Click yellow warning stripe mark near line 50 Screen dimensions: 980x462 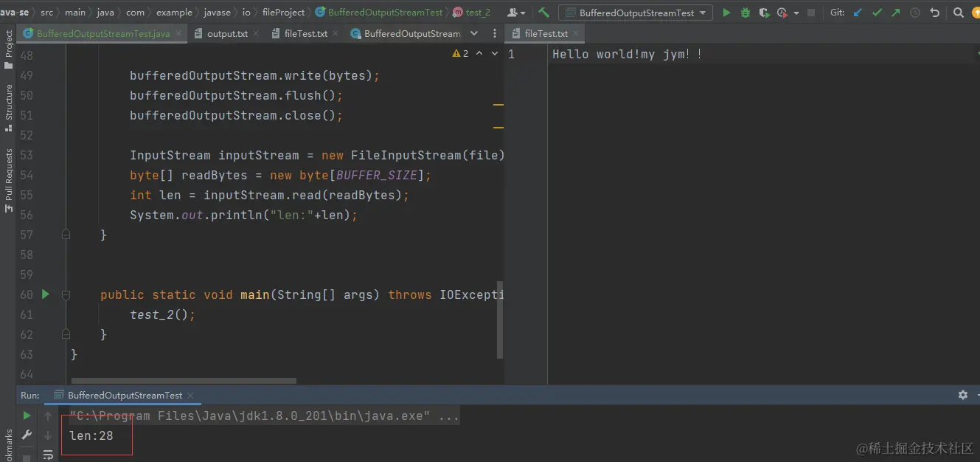point(498,105)
